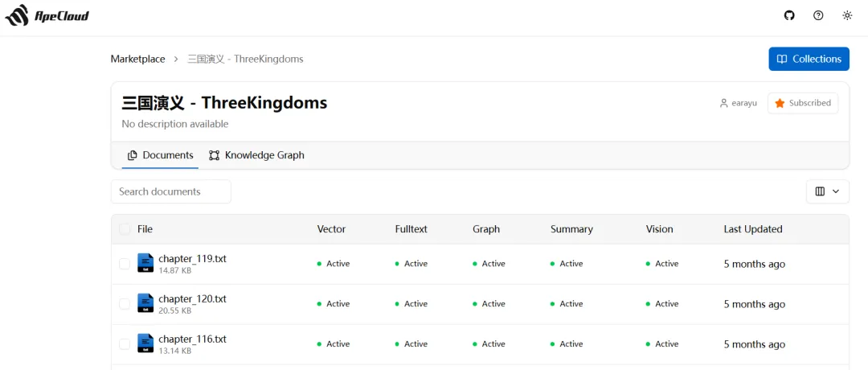
Task: Select the chapter_120.txt row checkbox
Action: point(125,304)
